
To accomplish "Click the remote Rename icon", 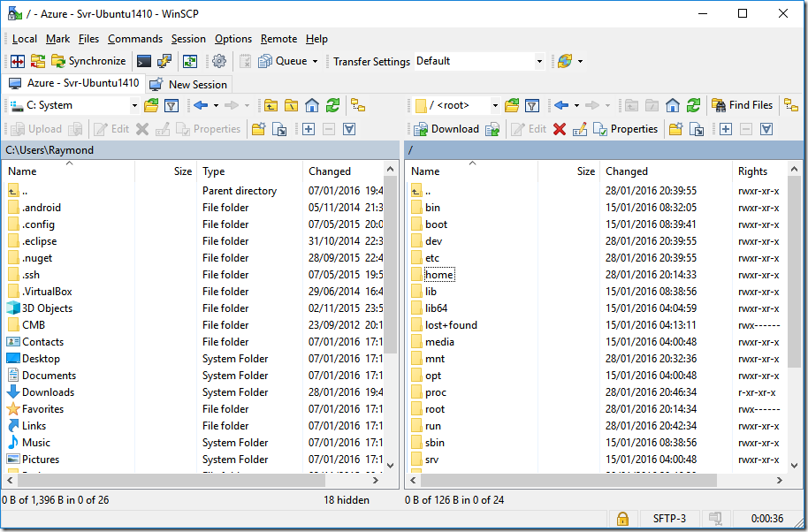I will click(x=580, y=129).
